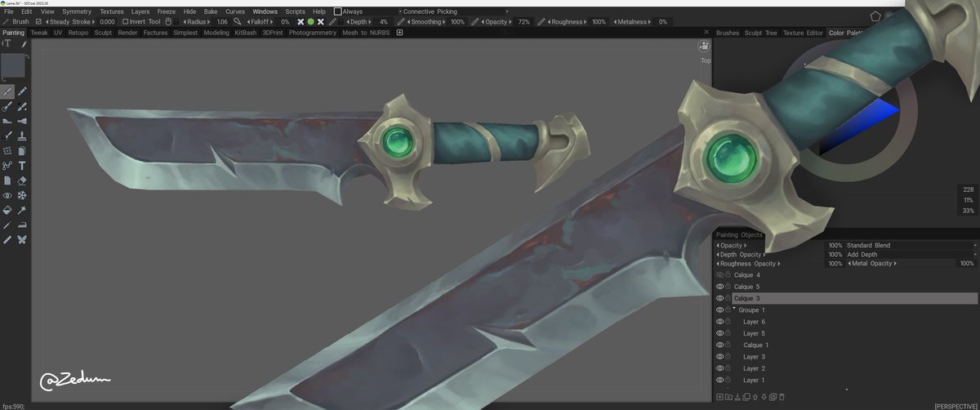Toggle lock on Calque 5 layer

(x=728, y=287)
